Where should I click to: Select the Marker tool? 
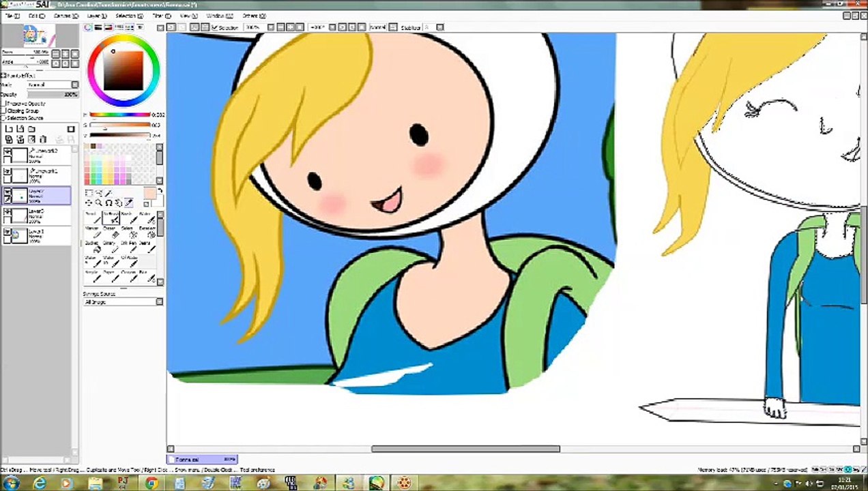point(93,233)
